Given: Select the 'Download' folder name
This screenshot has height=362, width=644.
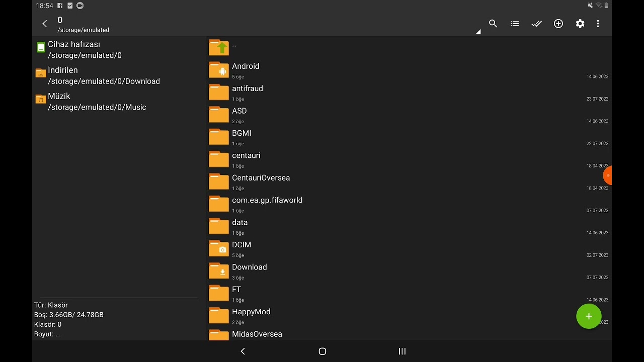Looking at the screenshot, I should (250, 267).
